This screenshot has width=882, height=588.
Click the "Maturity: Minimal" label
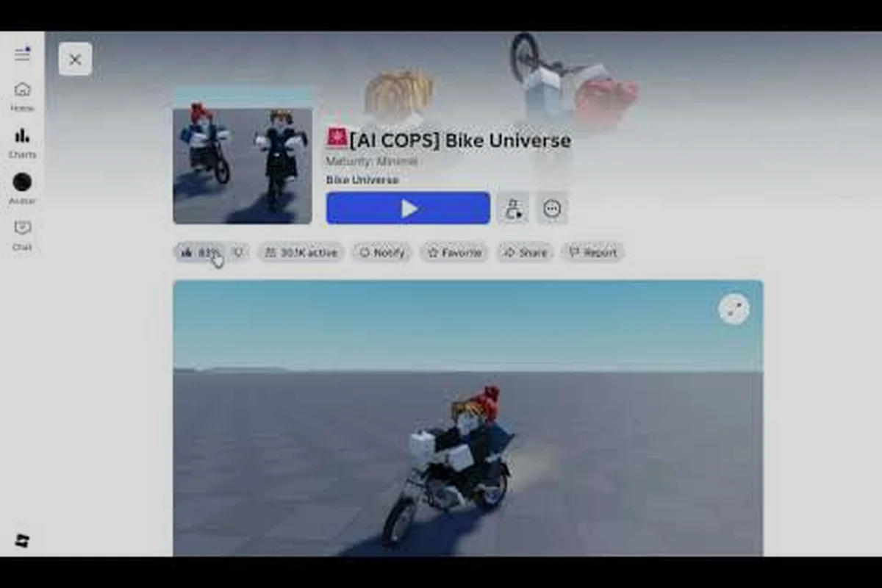372,161
